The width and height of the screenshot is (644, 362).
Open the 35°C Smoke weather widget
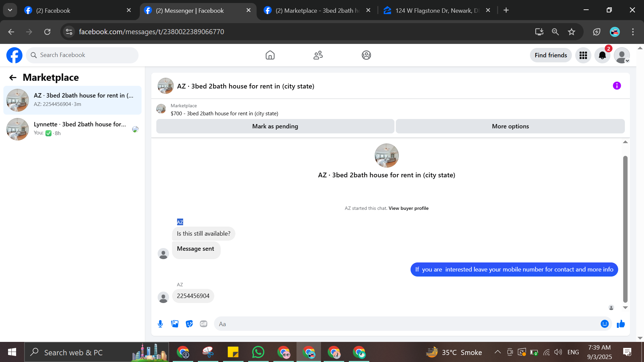pos(454,352)
